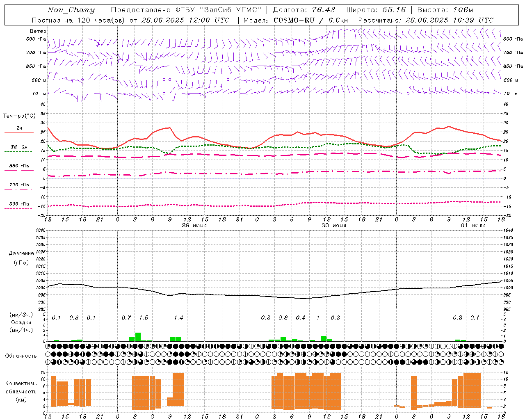Select the computed time 28.06.2025 16:39 UTC
This screenshot has width=525, height=420.
click(449, 20)
